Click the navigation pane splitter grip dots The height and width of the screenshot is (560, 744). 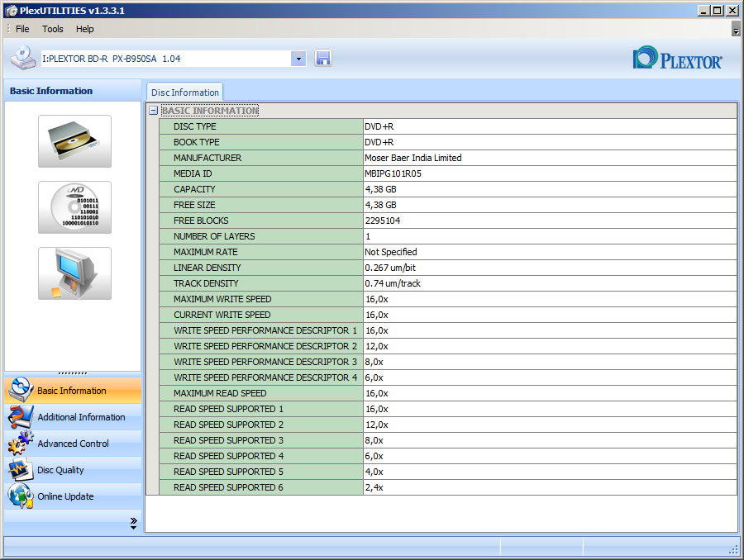[73, 373]
